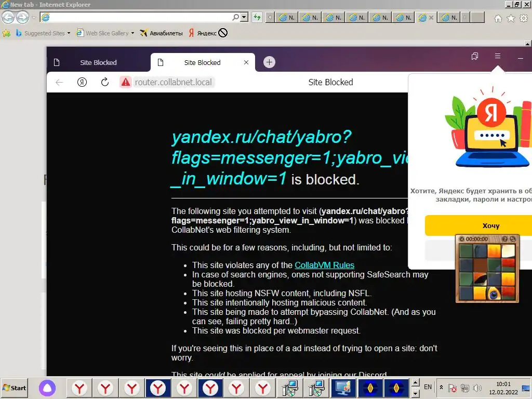Click the puzzle widget 00:00:00 timer

[477, 239]
